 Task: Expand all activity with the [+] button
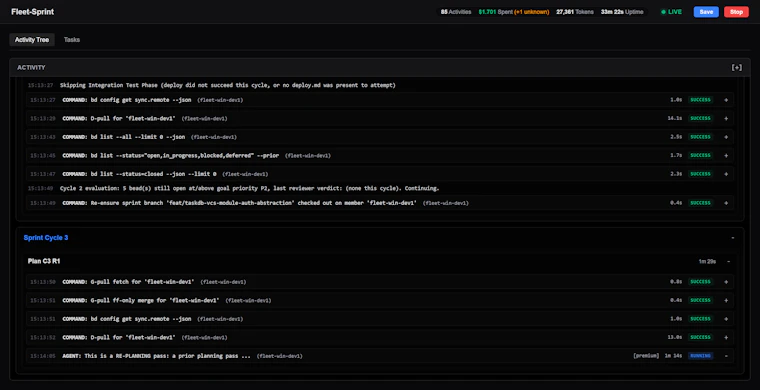[x=737, y=67]
